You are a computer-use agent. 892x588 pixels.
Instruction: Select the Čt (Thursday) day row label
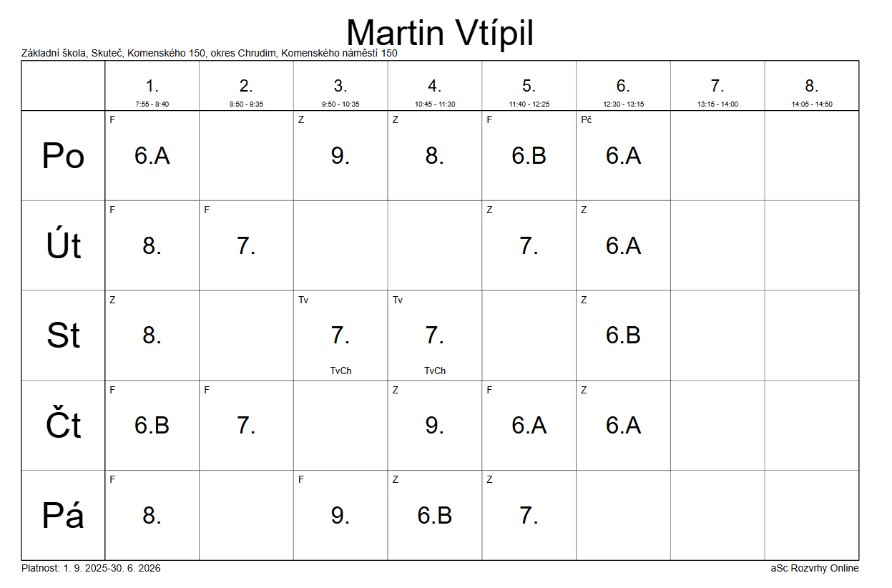point(63,426)
